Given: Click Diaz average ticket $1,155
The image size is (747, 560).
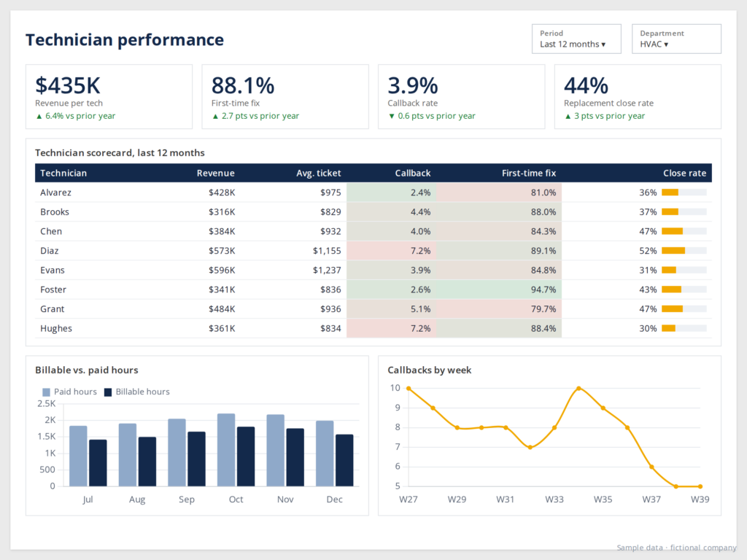Looking at the screenshot, I should tap(327, 251).
